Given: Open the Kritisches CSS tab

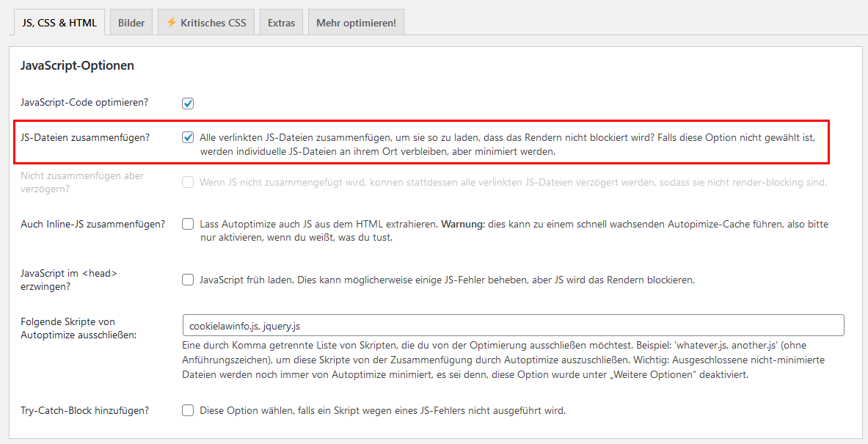Looking at the screenshot, I should coord(206,23).
